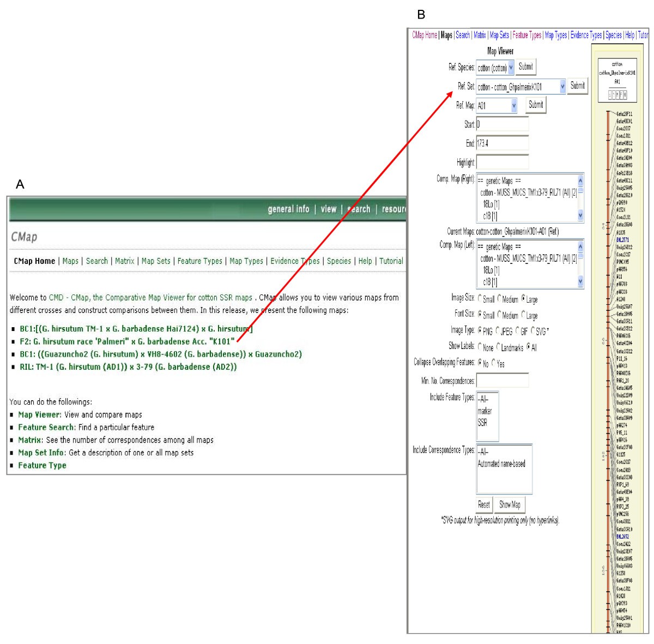Open the Map Set Info link
Viewport: 654px width, 644px height.
click(x=41, y=453)
